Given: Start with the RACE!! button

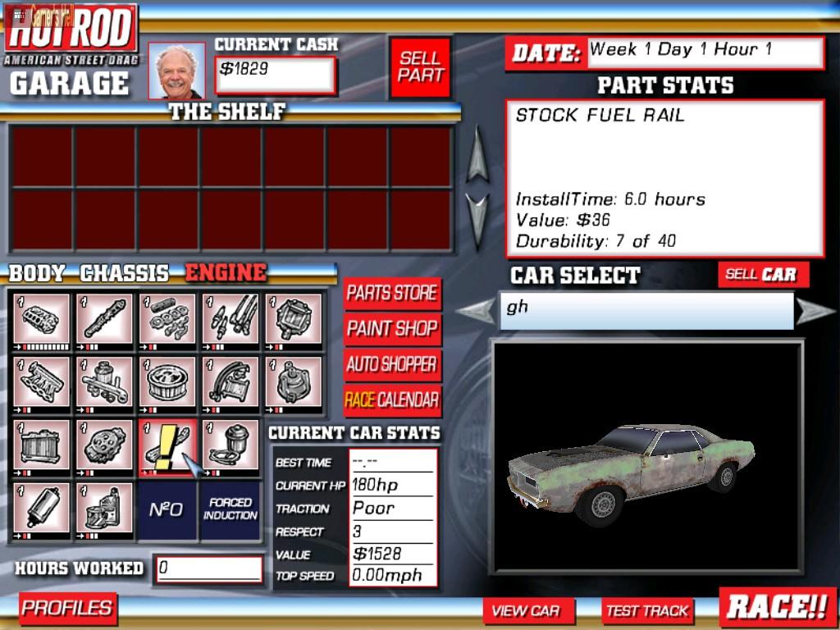Looking at the screenshot, I should [778, 608].
